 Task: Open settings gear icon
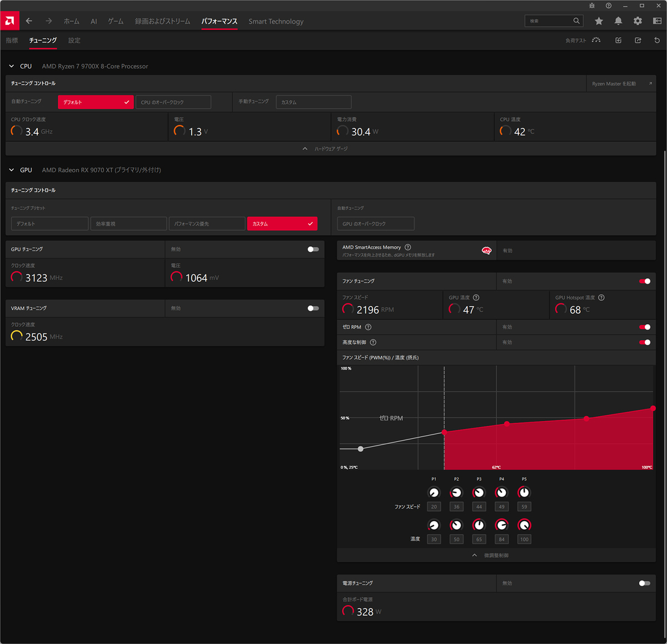638,21
